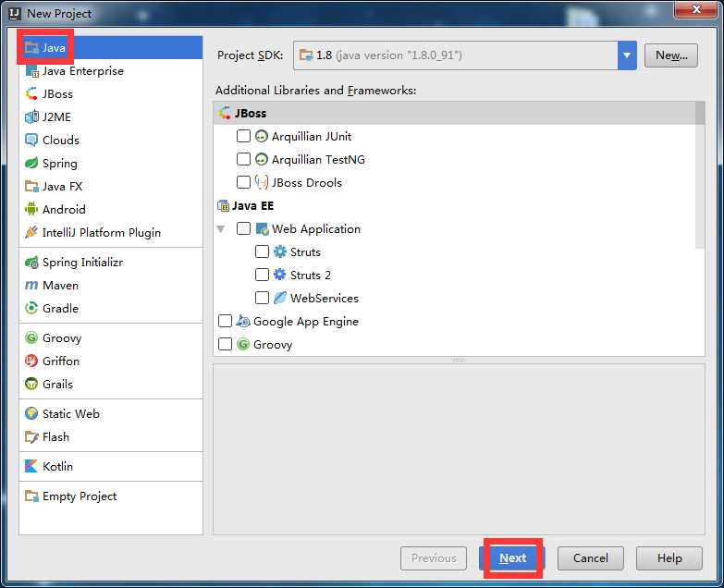
Task: Click the frameworks list vertical scrollbar
Action: 700,176
